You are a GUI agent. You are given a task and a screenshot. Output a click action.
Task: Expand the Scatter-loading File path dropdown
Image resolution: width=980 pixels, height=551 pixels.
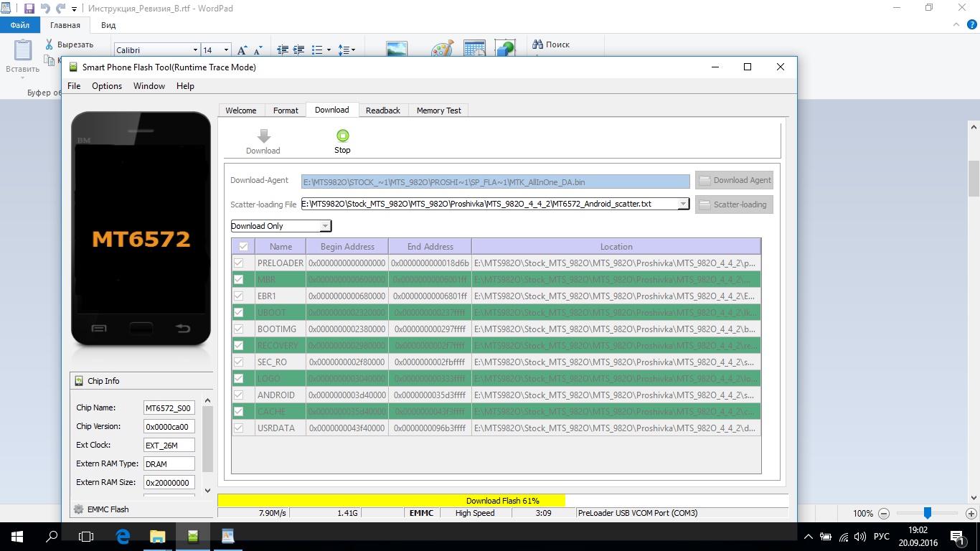tap(683, 204)
